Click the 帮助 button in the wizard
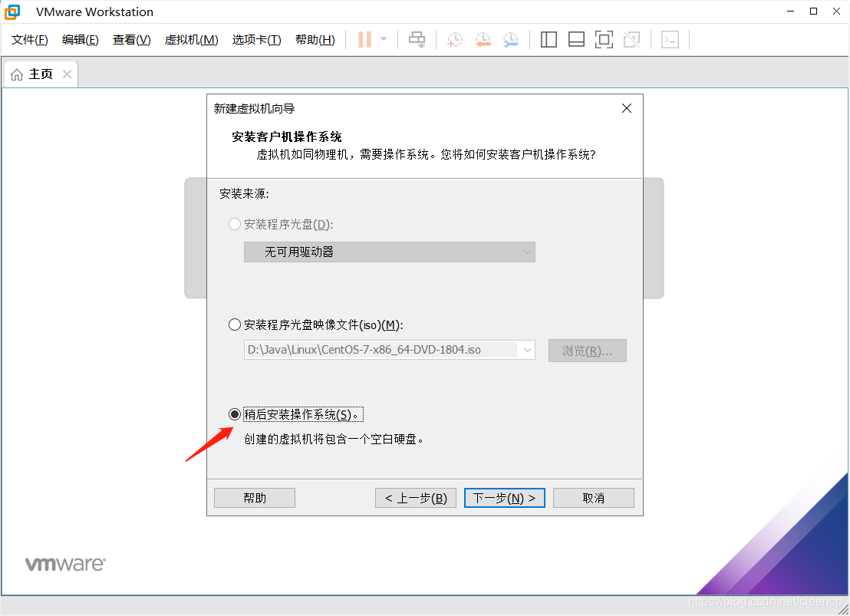 254,498
